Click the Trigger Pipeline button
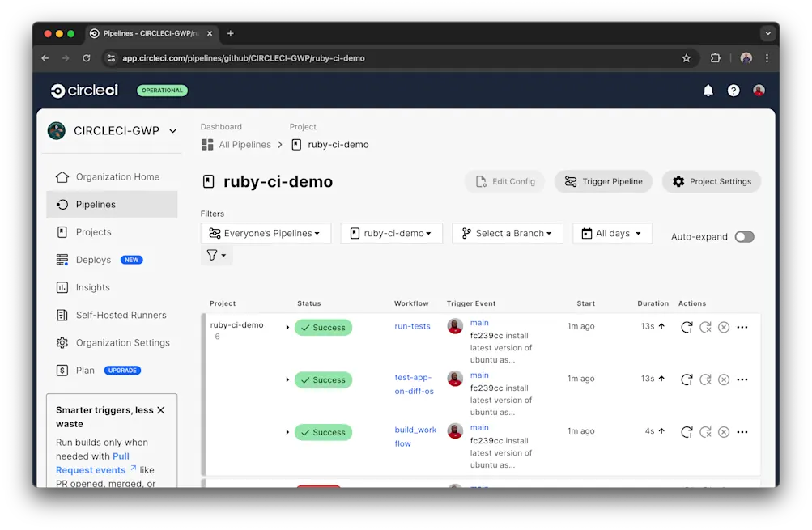Viewport: 812px width, 530px height. tap(602, 181)
